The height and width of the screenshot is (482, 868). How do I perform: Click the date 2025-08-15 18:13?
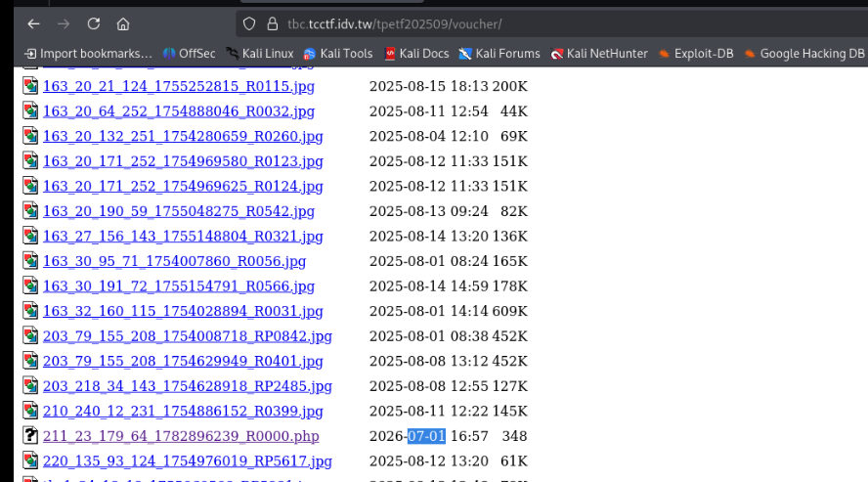(x=429, y=86)
